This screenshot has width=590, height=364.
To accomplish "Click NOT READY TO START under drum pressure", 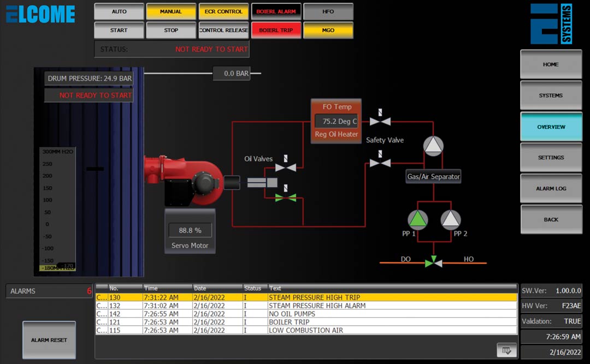I will click(x=89, y=95).
